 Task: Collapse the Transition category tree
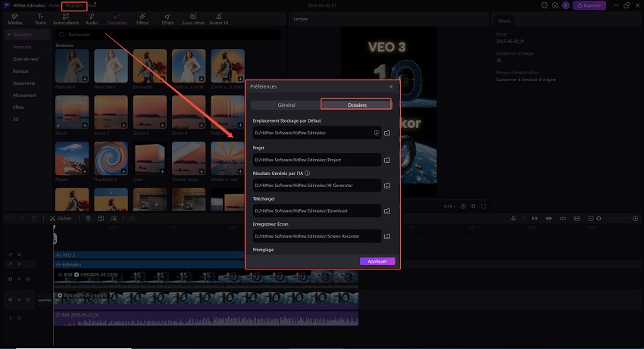pyautogui.click(x=8, y=35)
